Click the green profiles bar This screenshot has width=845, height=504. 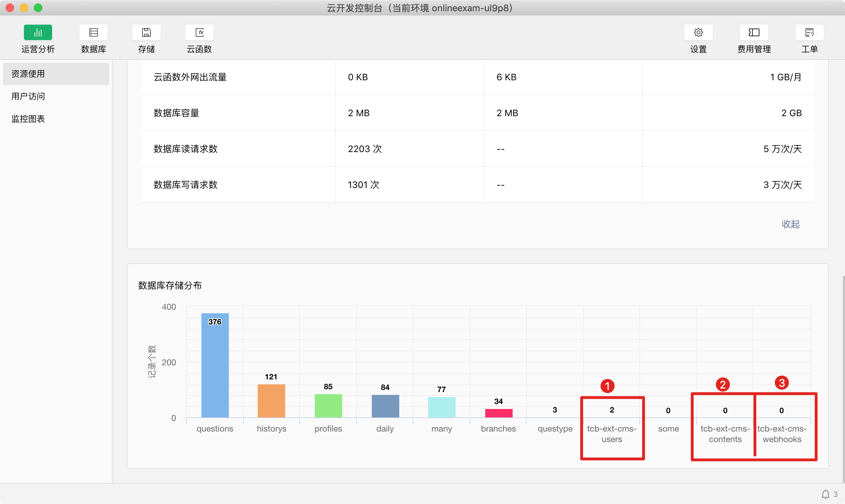pyautogui.click(x=328, y=406)
